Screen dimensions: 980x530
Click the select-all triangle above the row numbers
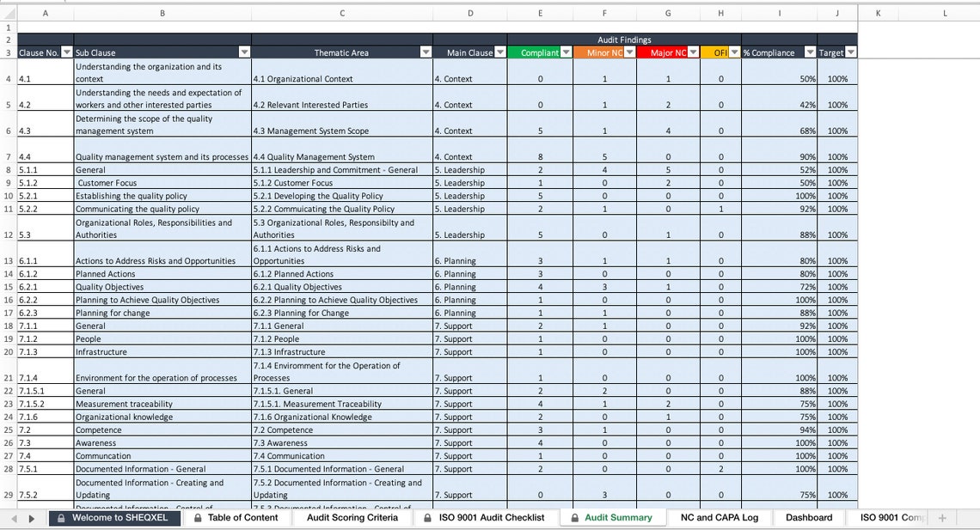pos(8,13)
